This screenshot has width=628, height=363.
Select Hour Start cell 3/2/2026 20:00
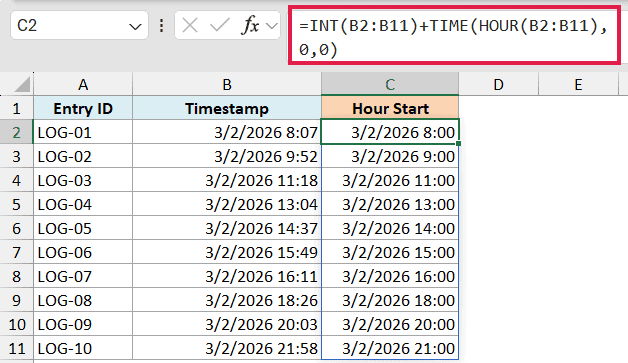click(x=390, y=325)
